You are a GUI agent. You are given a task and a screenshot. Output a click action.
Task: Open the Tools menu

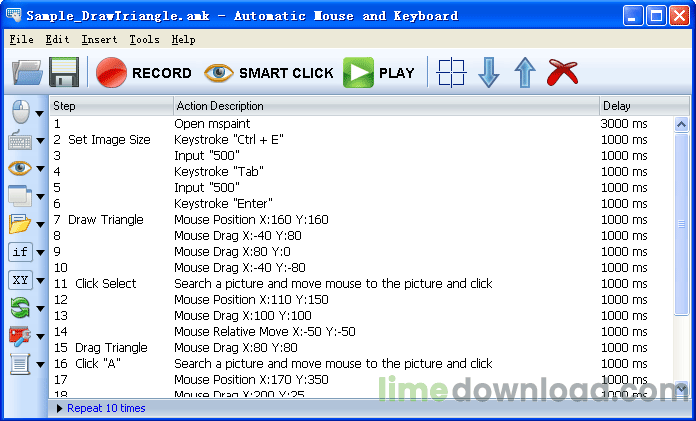pos(144,40)
